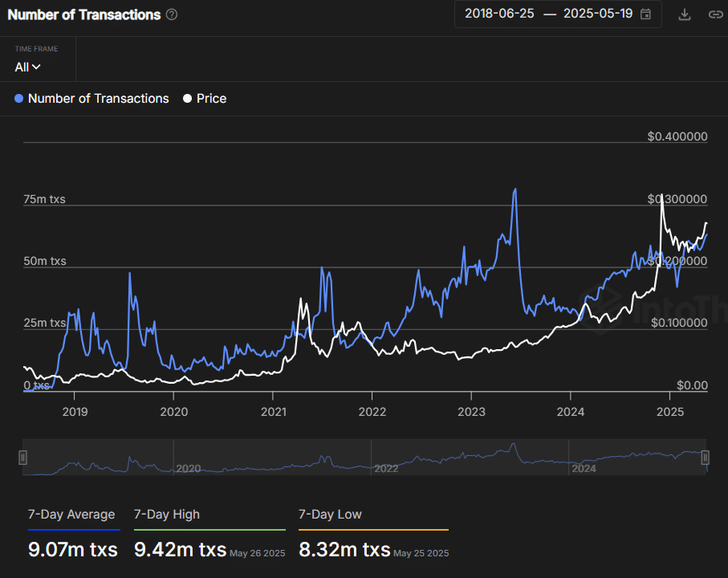Screen dimensions: 728x578
Task: Grab the left range slider handle
Action: (x=22, y=458)
